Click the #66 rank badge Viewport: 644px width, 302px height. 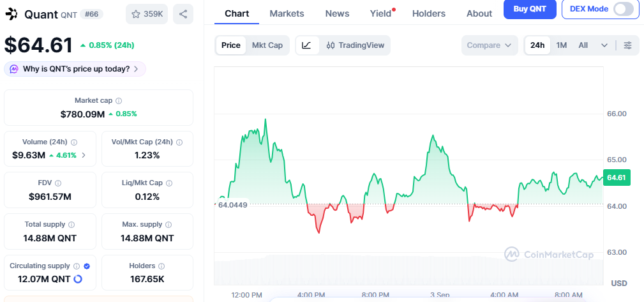click(91, 15)
